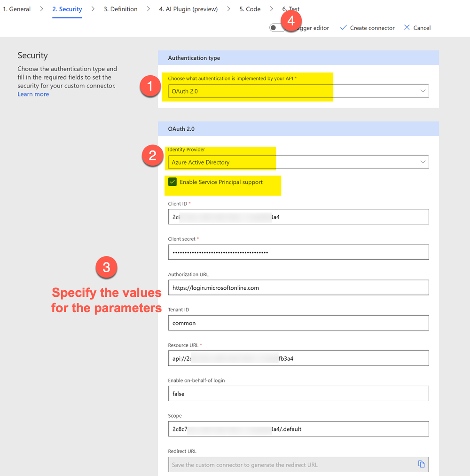Click the chevron between Security and Definition
Viewport: 470px width, 476px height.
pyautogui.click(x=92, y=8)
